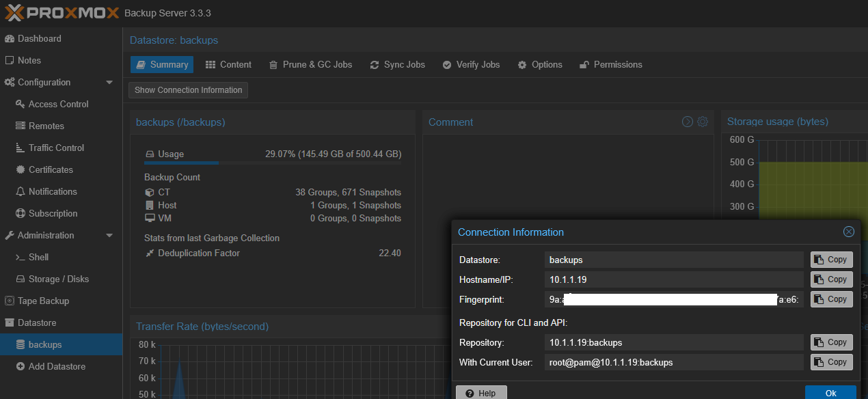Copy the Fingerprint value
Screen dimensions: 868x399
831,299
